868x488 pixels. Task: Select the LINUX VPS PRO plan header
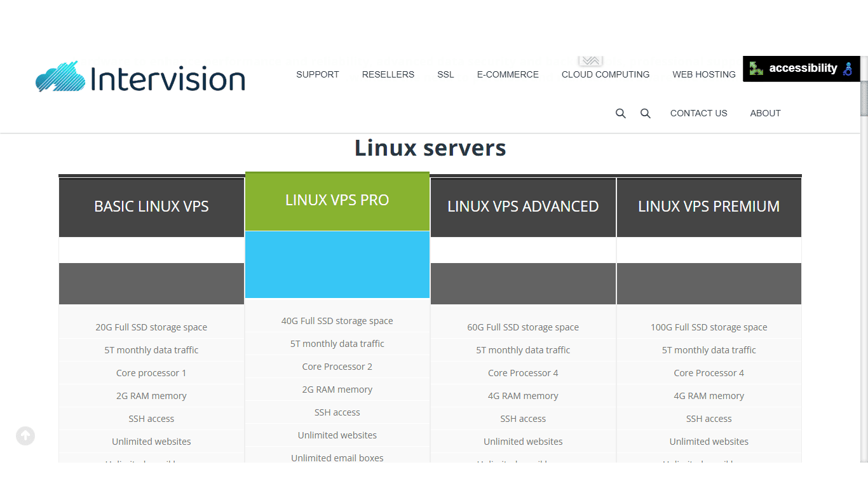[337, 201]
